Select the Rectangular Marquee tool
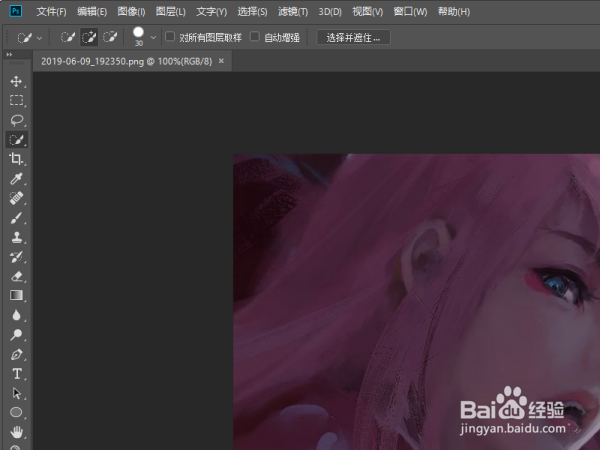This screenshot has width=600, height=450. pos(16,101)
